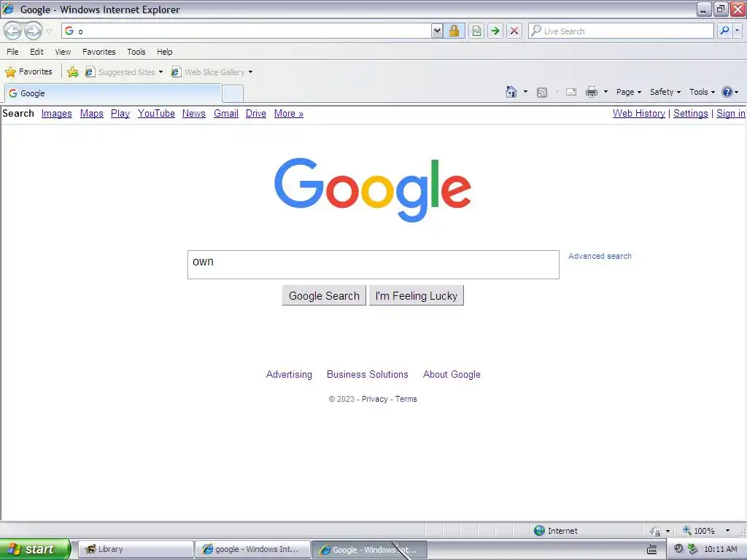The image size is (747, 560).
Task: Open the About Google link
Action: pos(452,374)
